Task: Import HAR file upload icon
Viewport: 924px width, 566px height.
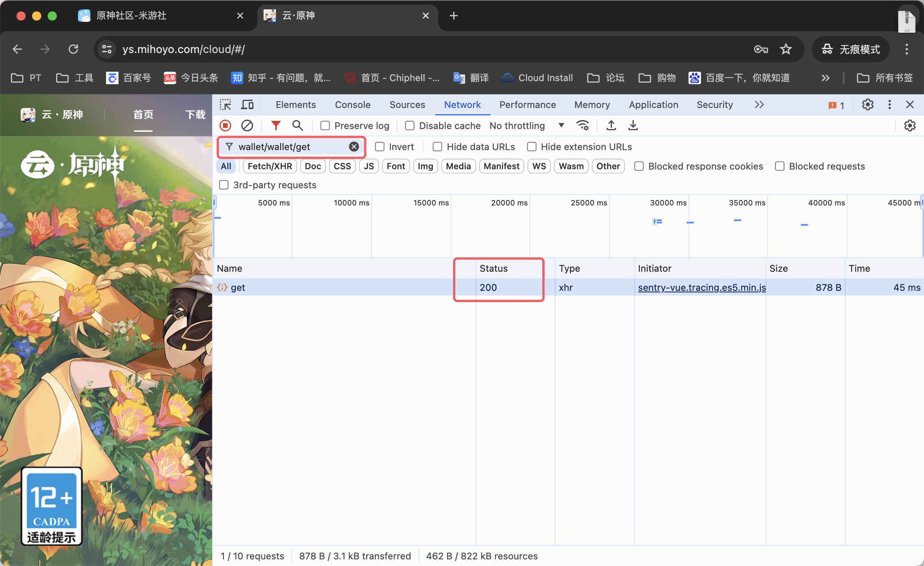Action: point(611,126)
